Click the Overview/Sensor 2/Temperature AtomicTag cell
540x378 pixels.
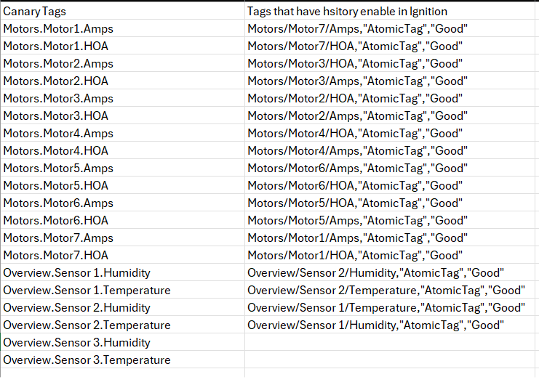[x=391, y=290]
